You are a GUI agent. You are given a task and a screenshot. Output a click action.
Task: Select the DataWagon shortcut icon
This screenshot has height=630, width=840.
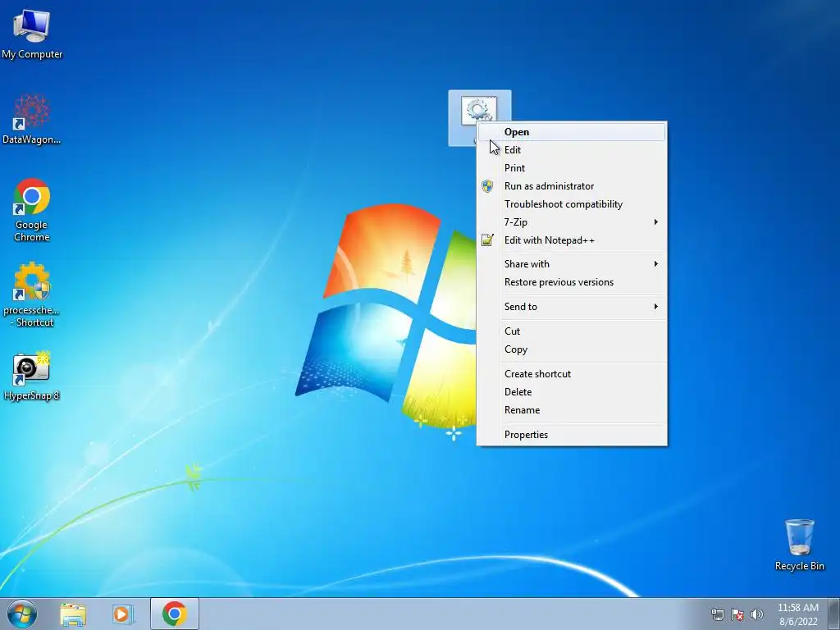32,119
